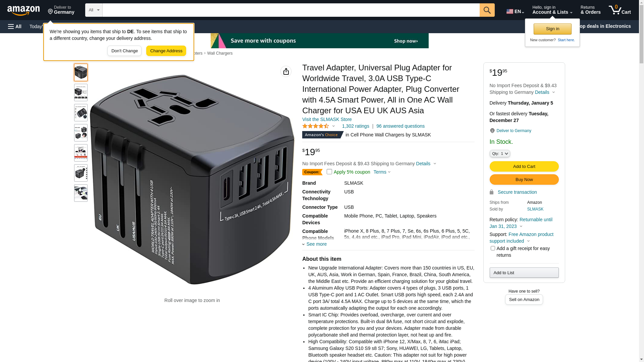
Task: Open Account & Lists menu
Action: click(552, 10)
